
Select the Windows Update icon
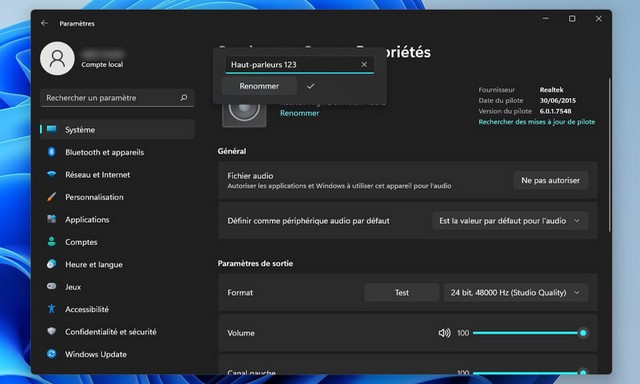[x=52, y=354]
